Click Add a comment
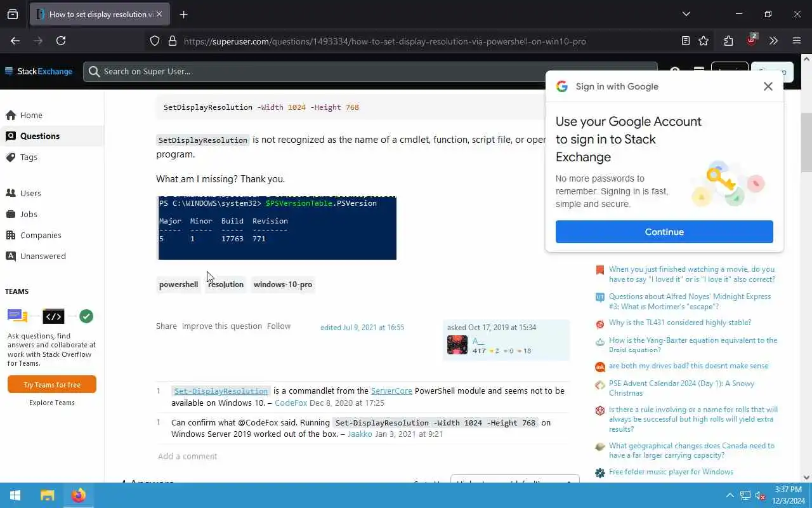Viewport: 812px width, 508px height. (x=187, y=456)
